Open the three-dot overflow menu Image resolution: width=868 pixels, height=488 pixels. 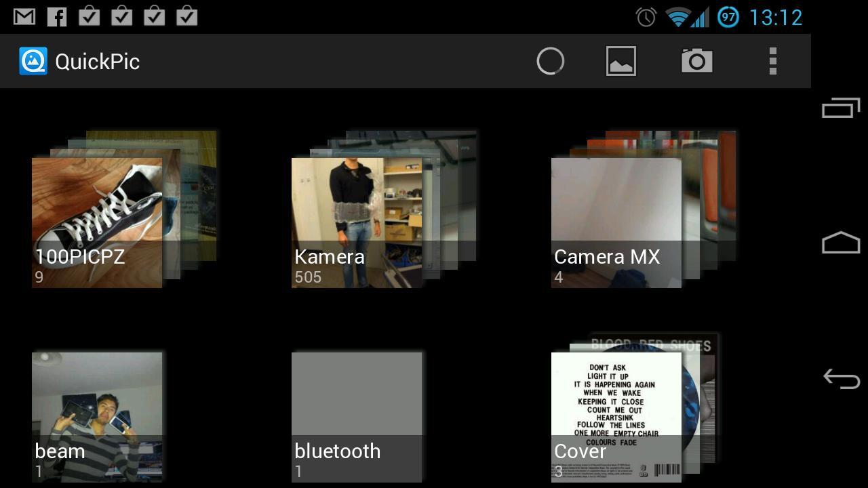772,61
